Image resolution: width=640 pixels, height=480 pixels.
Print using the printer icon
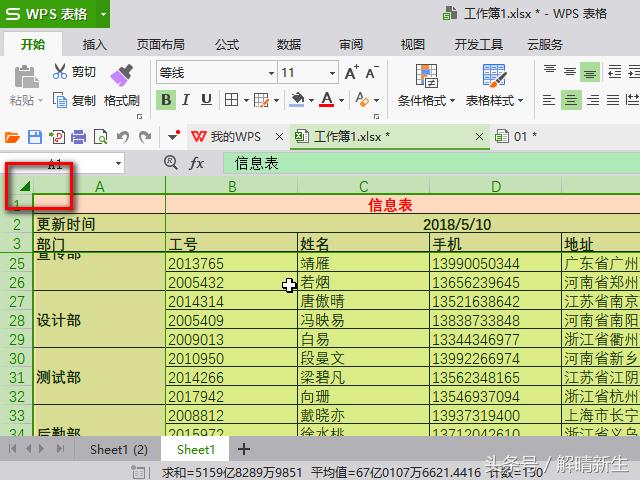click(78, 137)
